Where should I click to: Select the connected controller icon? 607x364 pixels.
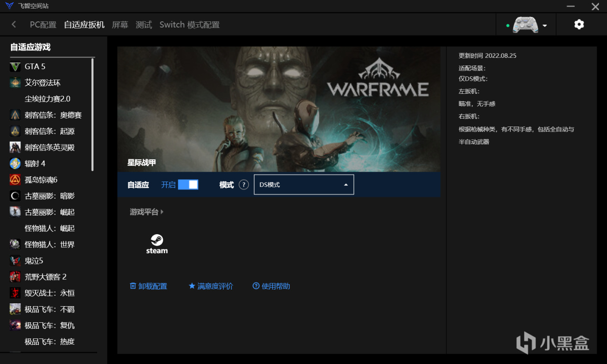pyautogui.click(x=525, y=25)
